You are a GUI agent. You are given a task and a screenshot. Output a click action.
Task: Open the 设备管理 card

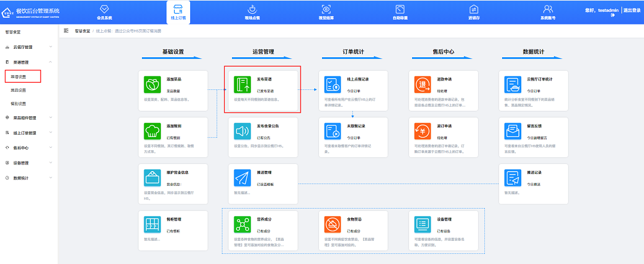click(x=423, y=223)
